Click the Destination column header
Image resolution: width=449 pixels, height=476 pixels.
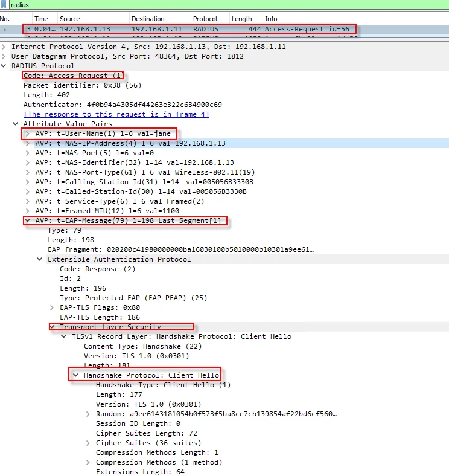148,19
